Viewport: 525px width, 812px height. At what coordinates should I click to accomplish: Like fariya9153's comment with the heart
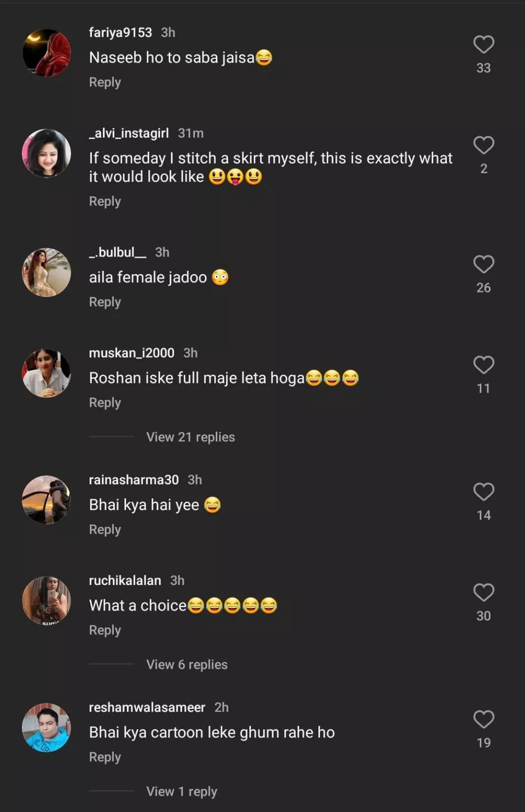483,45
